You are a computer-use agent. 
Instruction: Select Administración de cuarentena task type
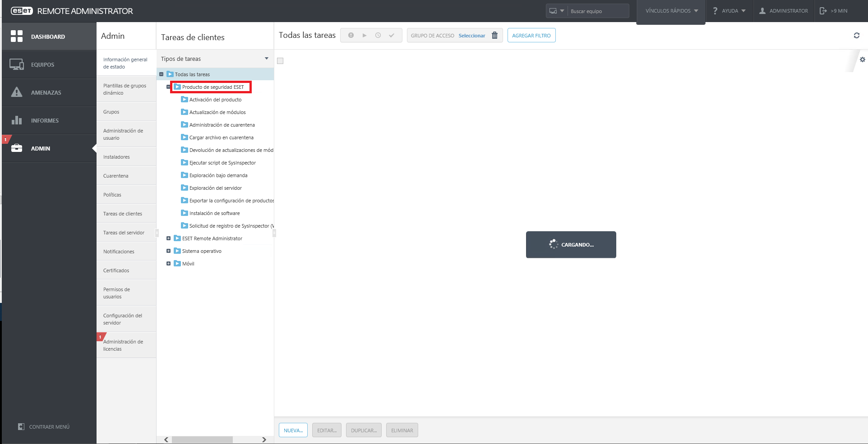[x=222, y=125]
